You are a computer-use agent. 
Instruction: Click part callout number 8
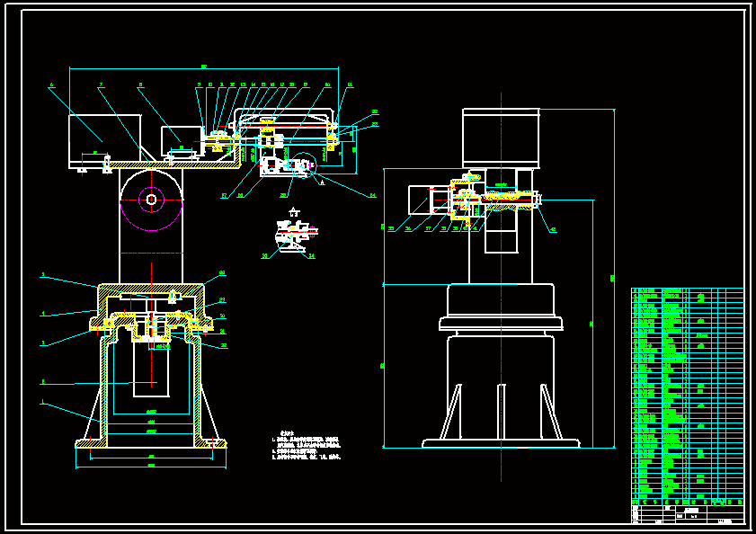click(141, 85)
